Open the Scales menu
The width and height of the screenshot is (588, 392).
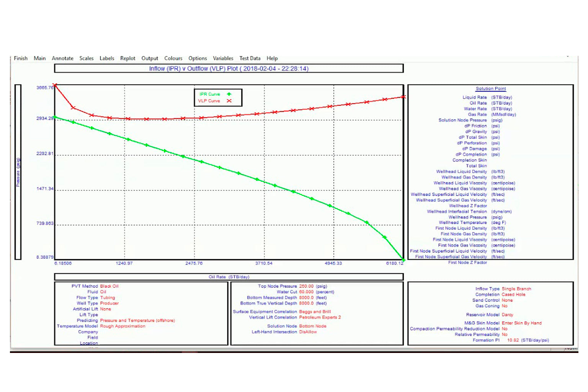pyautogui.click(x=86, y=58)
